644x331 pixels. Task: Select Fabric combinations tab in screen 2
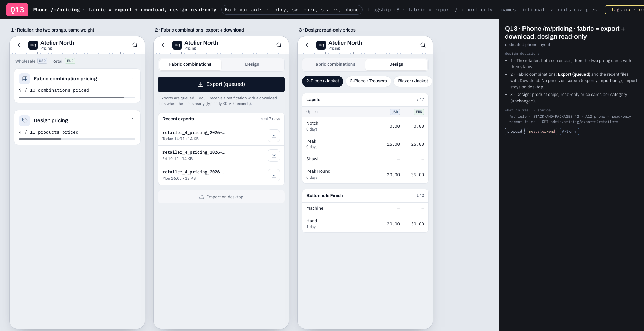pyautogui.click(x=190, y=64)
